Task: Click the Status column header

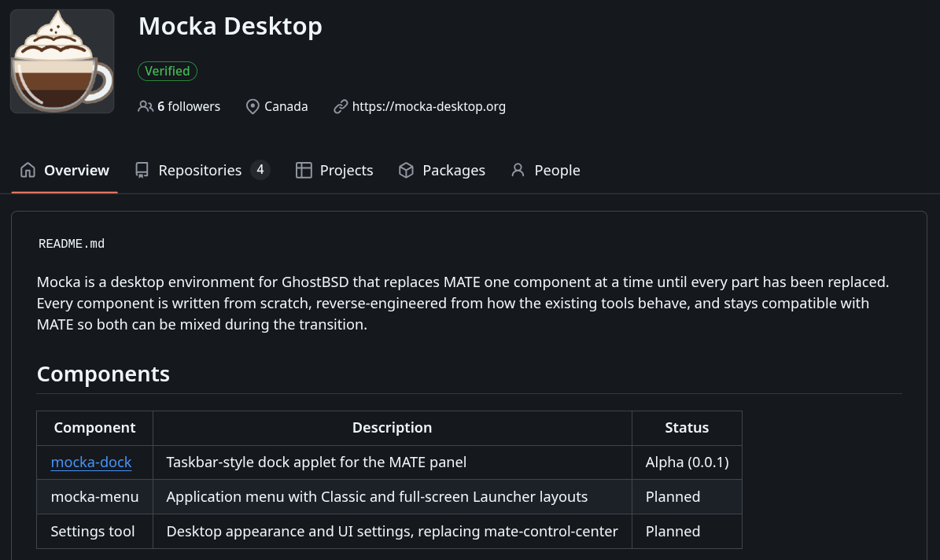Action: (687, 428)
